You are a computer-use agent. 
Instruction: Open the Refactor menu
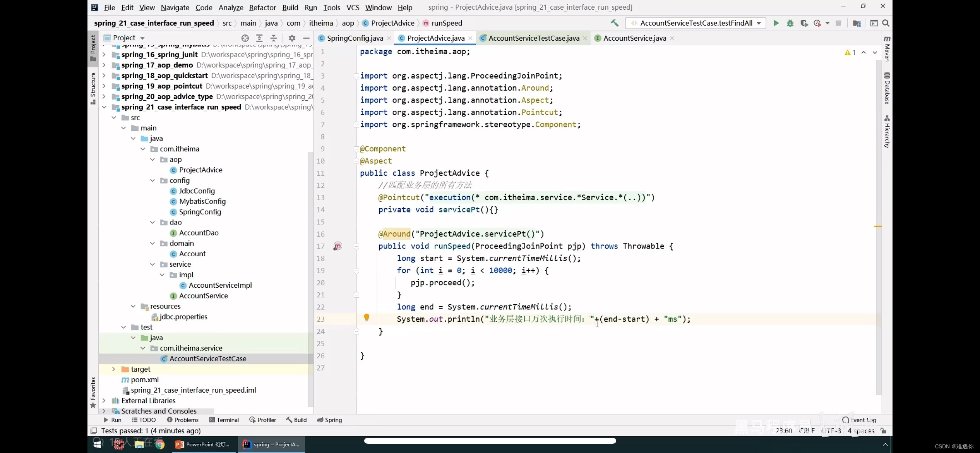tap(262, 7)
